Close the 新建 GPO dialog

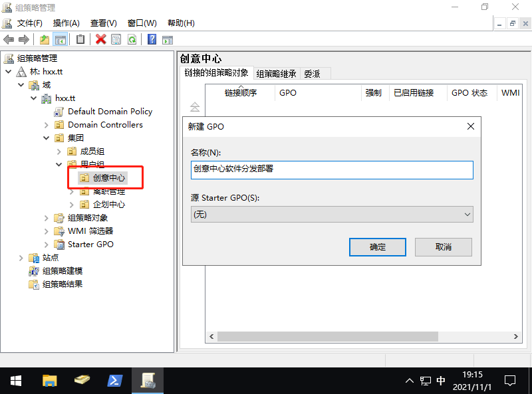(471, 126)
